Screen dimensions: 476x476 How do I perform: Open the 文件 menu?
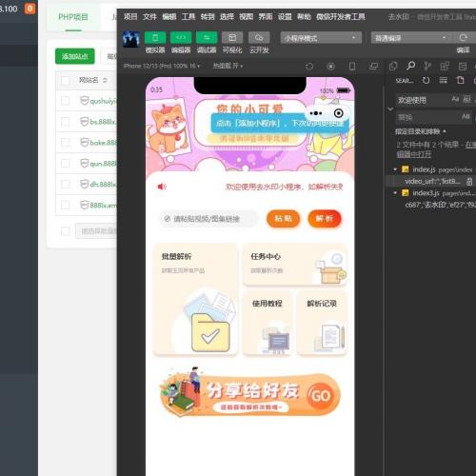[x=149, y=16]
